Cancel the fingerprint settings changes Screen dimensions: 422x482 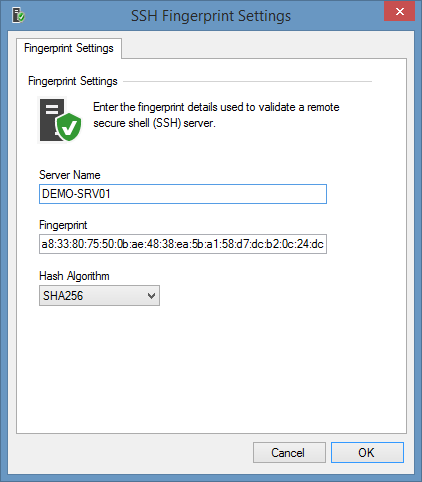point(289,452)
